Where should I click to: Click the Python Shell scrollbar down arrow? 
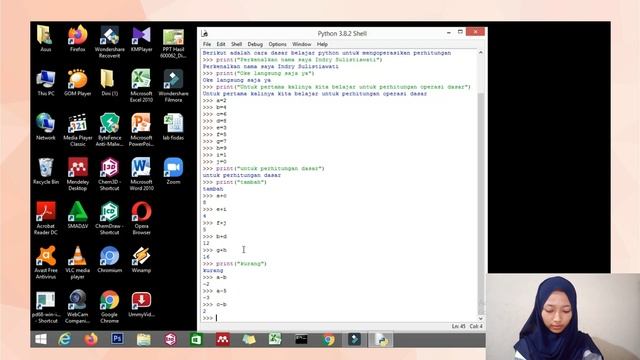tap(481, 318)
